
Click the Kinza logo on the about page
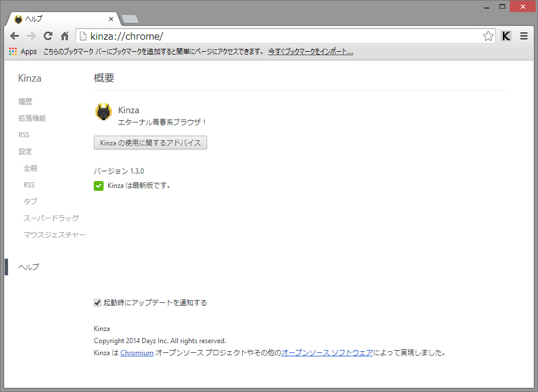pos(103,113)
